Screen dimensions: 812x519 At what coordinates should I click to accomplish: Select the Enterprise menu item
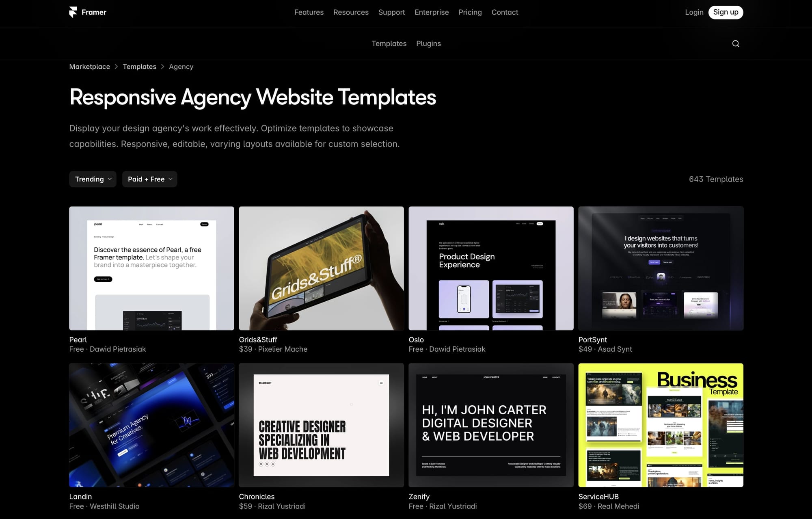432,12
